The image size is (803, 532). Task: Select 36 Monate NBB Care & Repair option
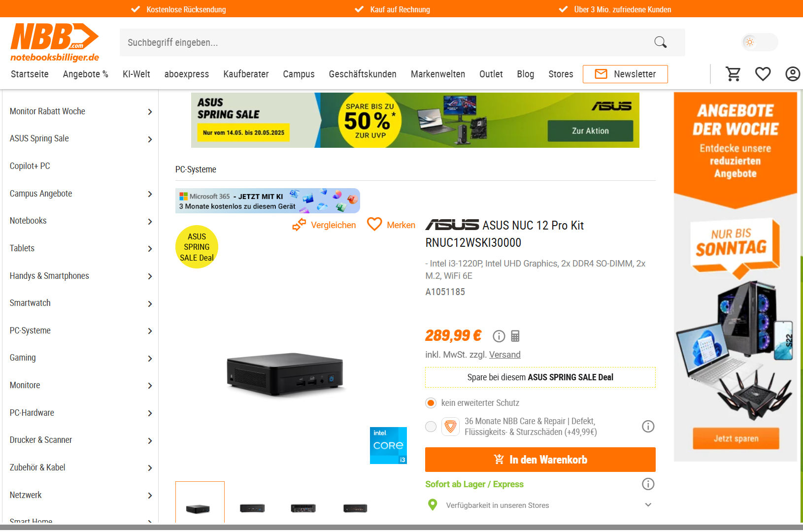coord(431,427)
